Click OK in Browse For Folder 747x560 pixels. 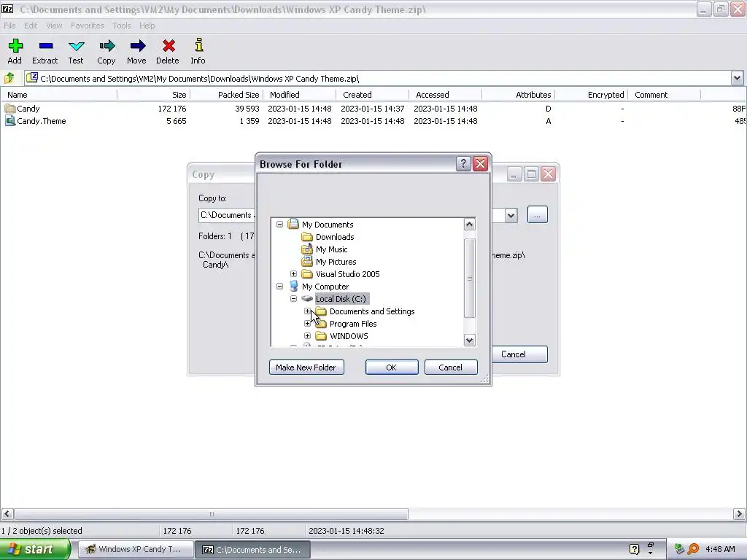pos(392,367)
